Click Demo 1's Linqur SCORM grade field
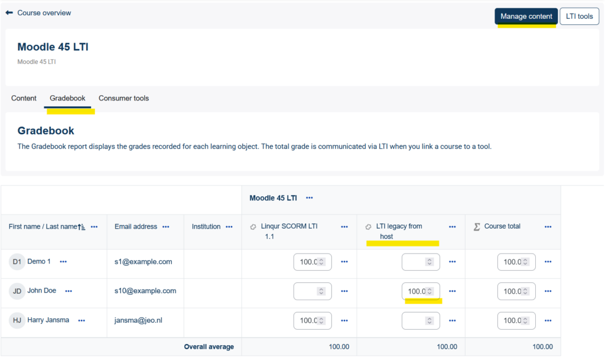This screenshot has width=605, height=364. [308, 262]
